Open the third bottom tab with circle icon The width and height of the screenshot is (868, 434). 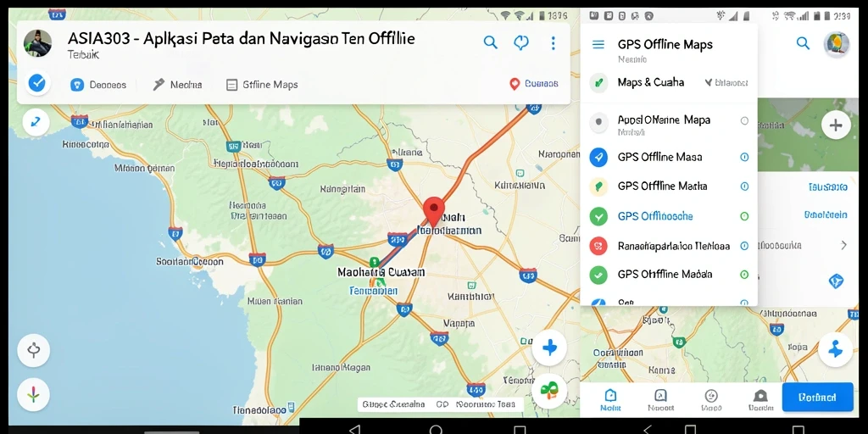click(x=711, y=400)
